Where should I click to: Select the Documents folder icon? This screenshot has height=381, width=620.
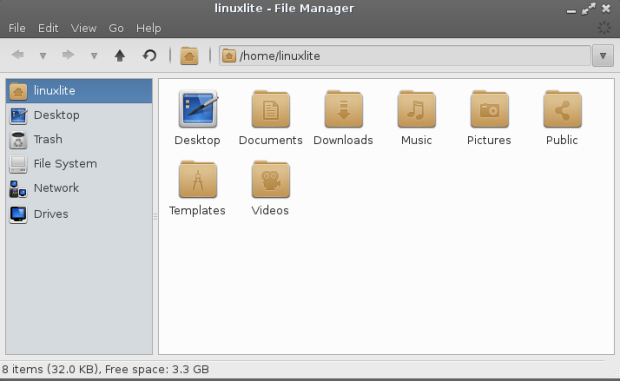(270, 109)
